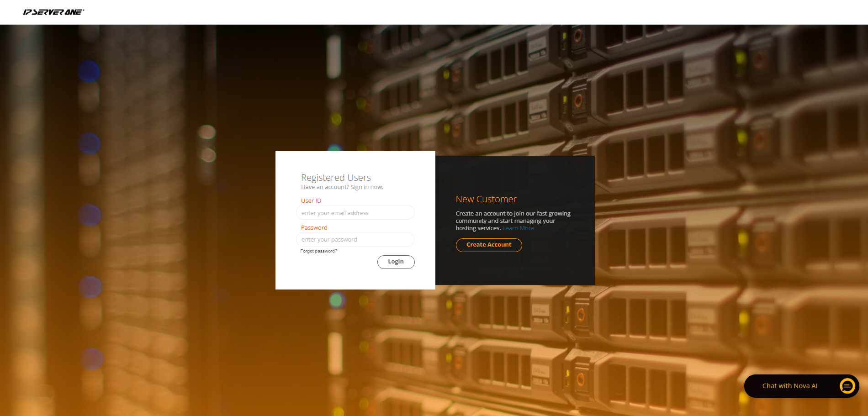Click the Login button
The image size is (868, 416).
click(x=396, y=262)
